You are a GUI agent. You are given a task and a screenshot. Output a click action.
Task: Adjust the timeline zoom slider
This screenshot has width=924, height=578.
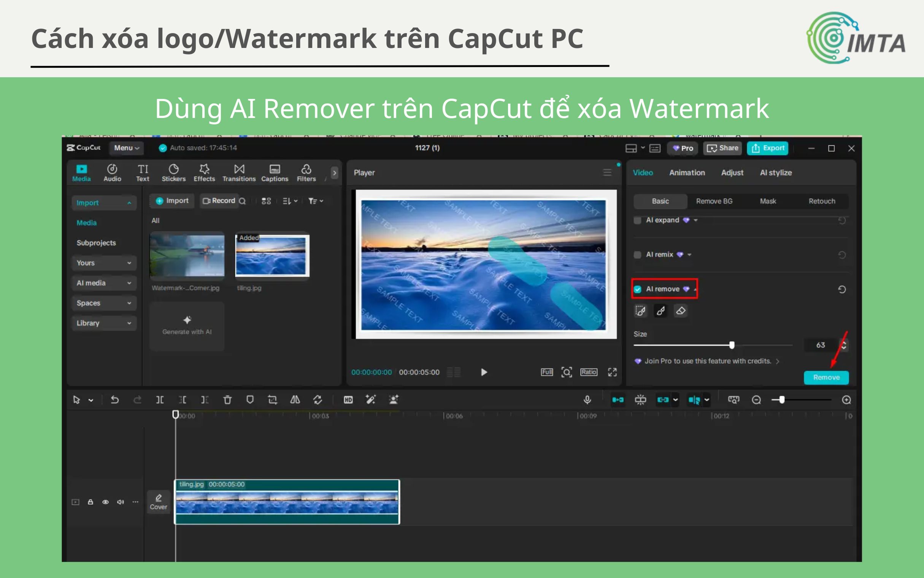tap(781, 400)
